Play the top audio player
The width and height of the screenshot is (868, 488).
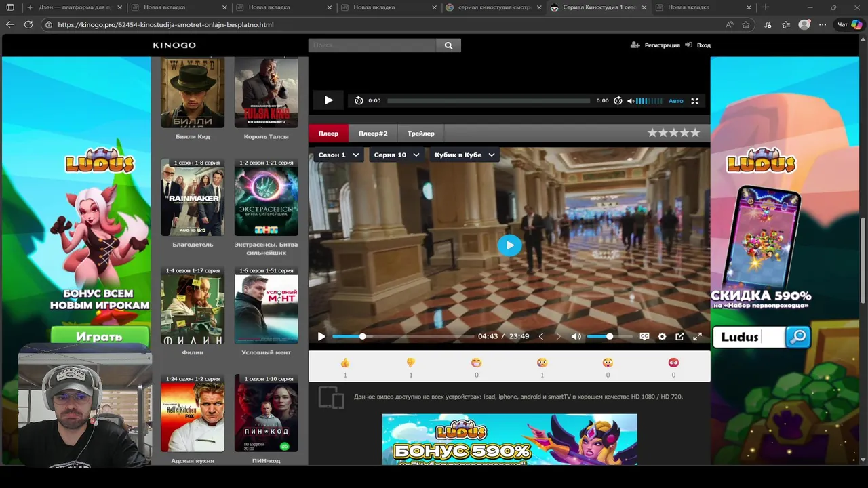pyautogui.click(x=328, y=100)
